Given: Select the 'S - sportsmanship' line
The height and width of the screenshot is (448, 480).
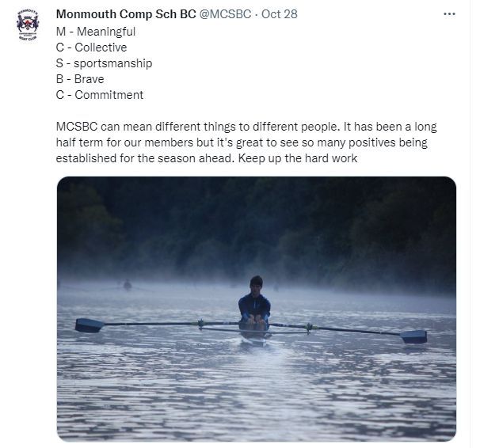Looking at the screenshot, I should [x=104, y=63].
